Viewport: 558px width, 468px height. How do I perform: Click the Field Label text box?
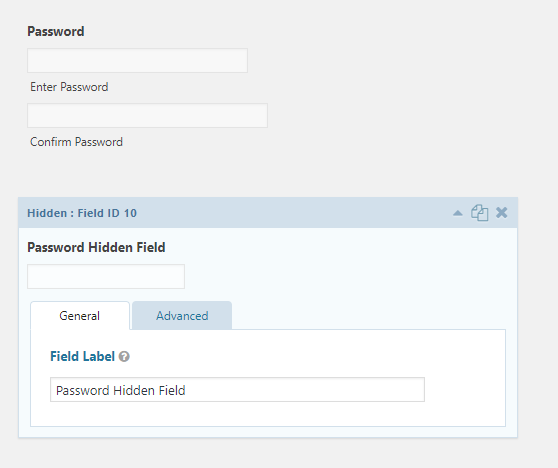[x=237, y=390]
